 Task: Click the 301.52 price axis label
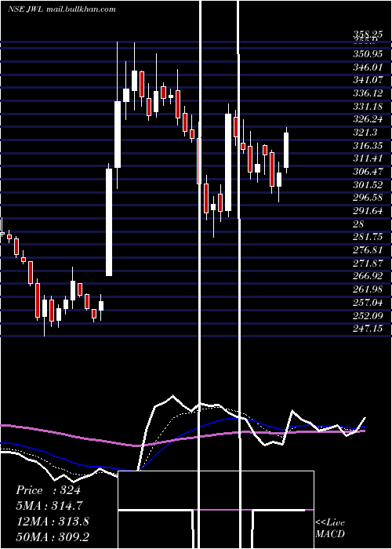[x=368, y=184]
